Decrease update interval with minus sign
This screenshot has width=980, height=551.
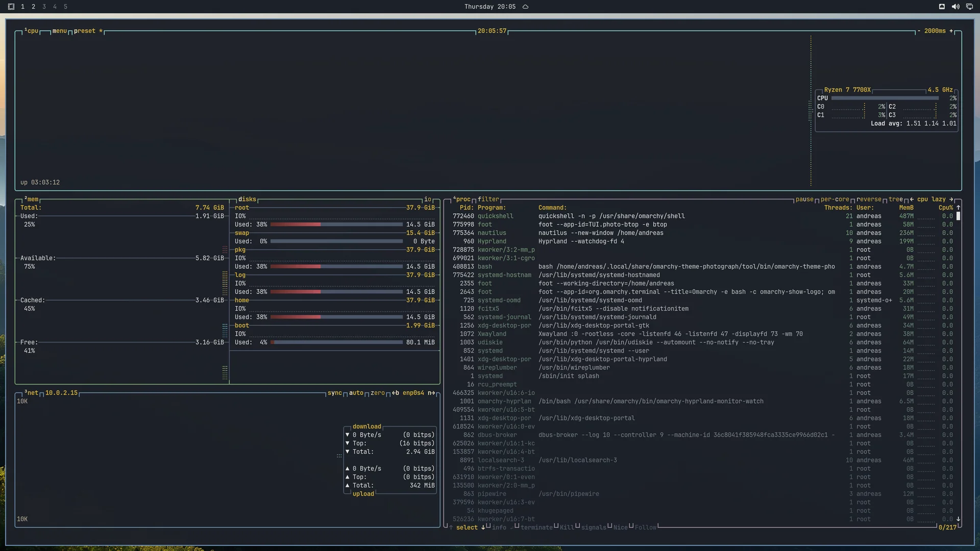pyautogui.click(x=919, y=31)
